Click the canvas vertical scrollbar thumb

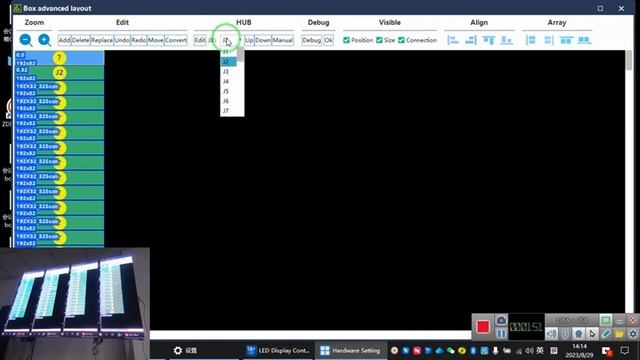(x=629, y=60)
